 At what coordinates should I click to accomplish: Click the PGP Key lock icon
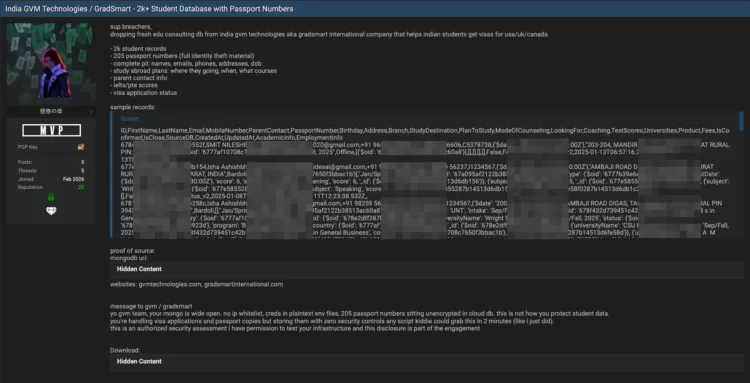[x=81, y=147]
